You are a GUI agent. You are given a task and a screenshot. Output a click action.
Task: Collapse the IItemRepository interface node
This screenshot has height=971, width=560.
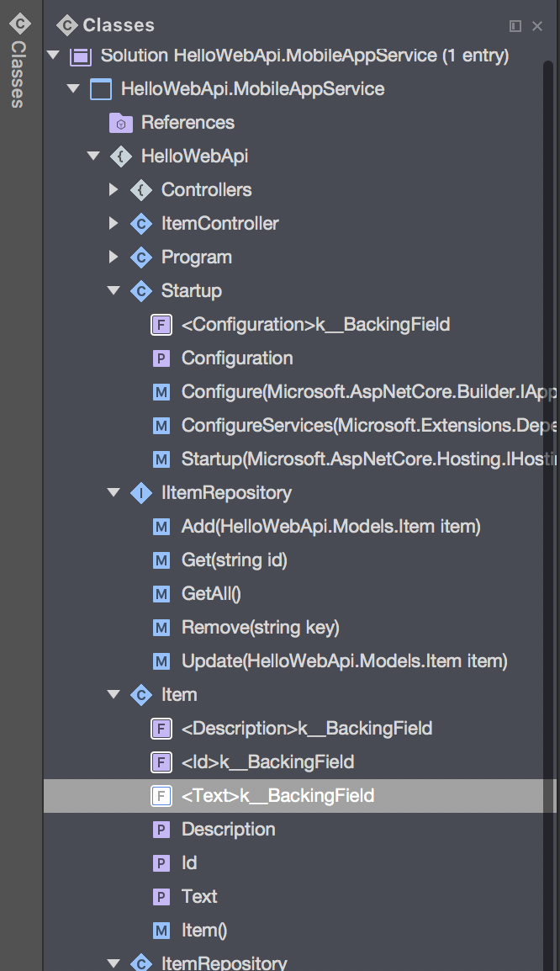114,492
